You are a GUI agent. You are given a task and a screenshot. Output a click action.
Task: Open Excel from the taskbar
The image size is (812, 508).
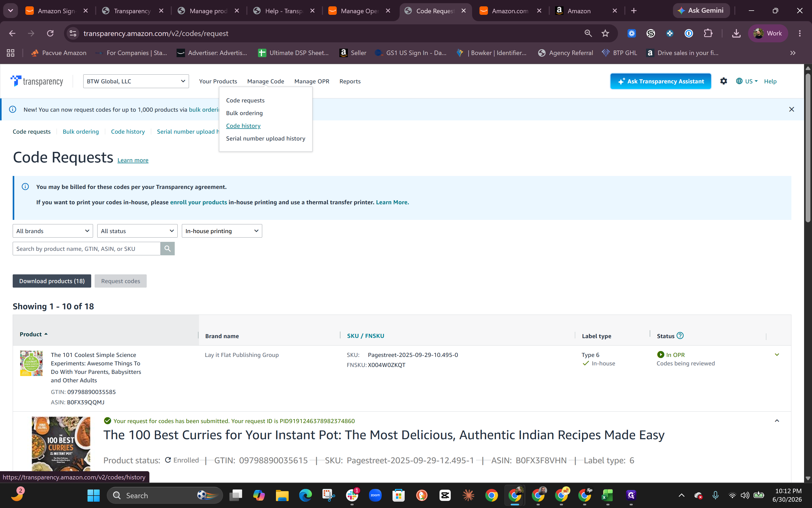tap(608, 495)
